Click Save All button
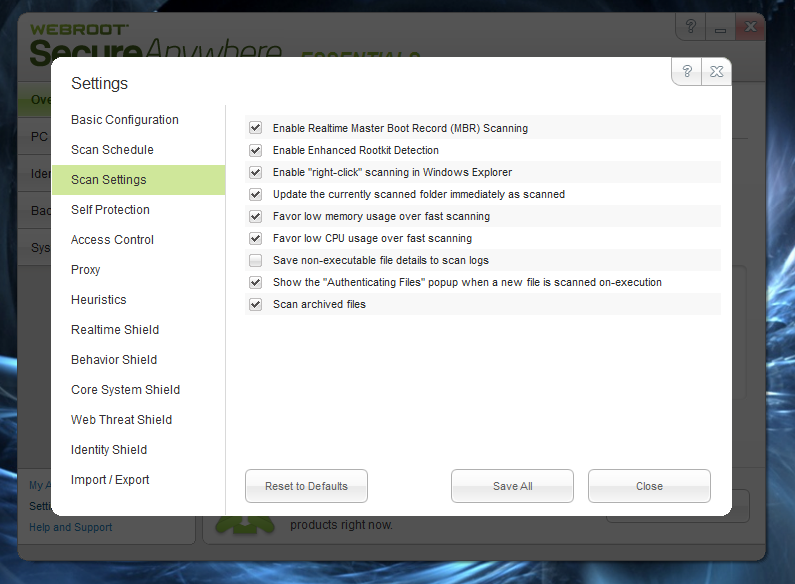The image size is (795, 584). [x=513, y=486]
